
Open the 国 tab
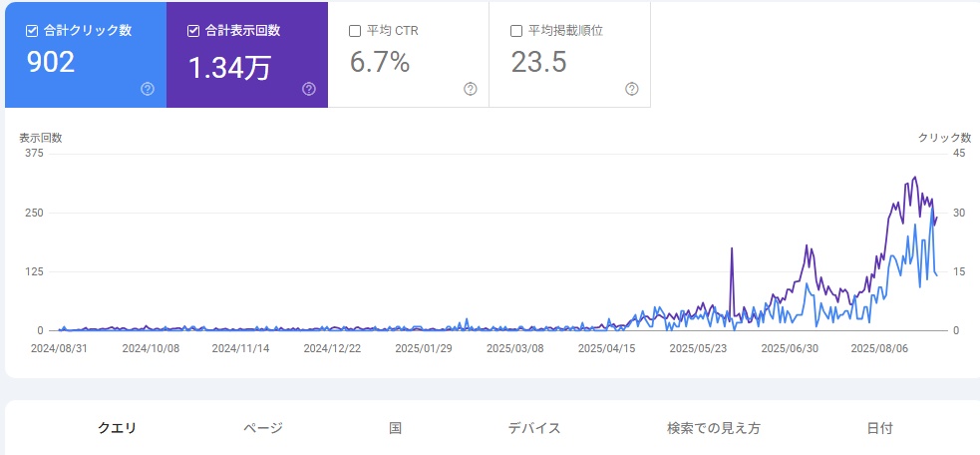395,428
